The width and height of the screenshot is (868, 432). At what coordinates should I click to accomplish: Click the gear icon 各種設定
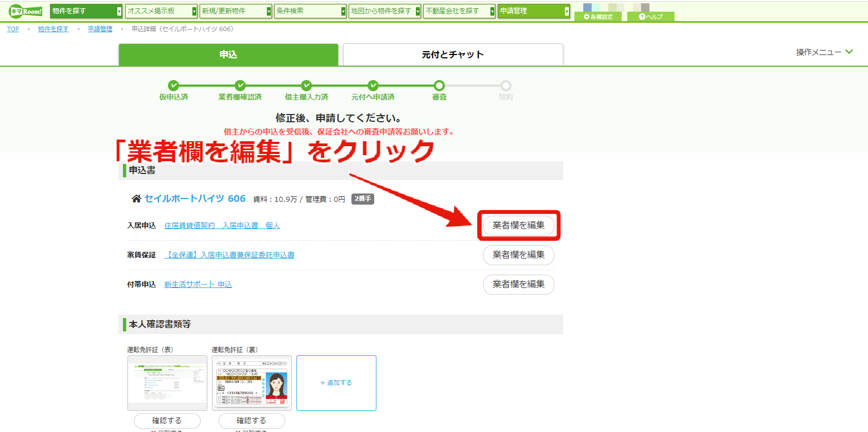click(587, 17)
